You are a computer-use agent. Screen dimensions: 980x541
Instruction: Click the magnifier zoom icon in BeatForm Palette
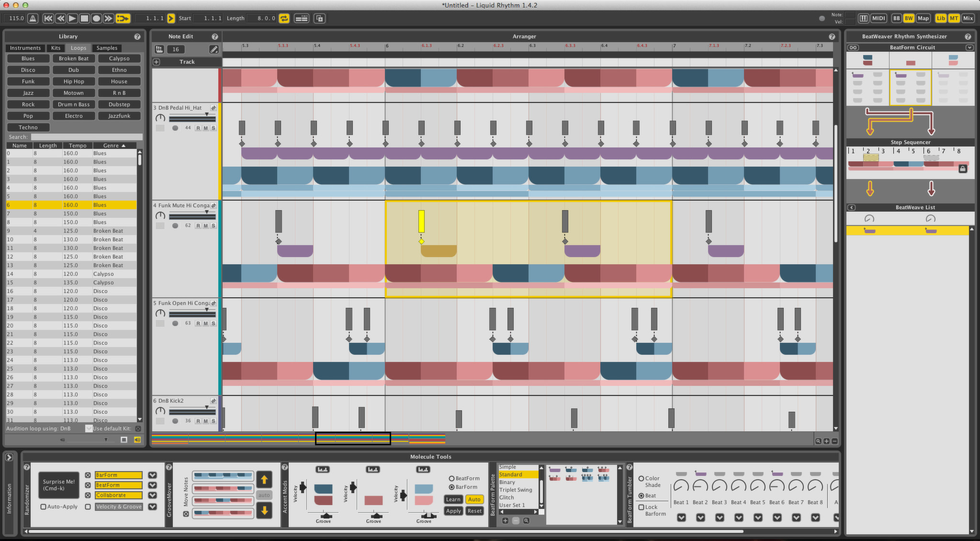[527, 520]
